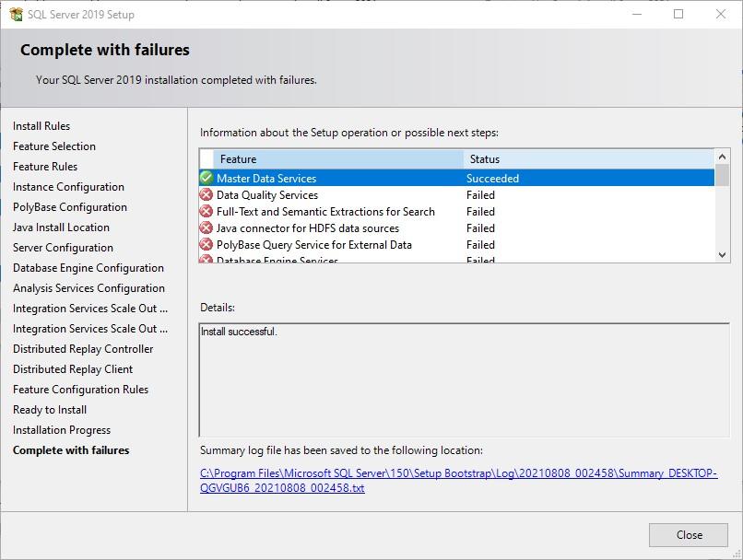This screenshot has height=560, width=743.
Task: Click error icon for Java connector for HDFS
Action: (206, 227)
